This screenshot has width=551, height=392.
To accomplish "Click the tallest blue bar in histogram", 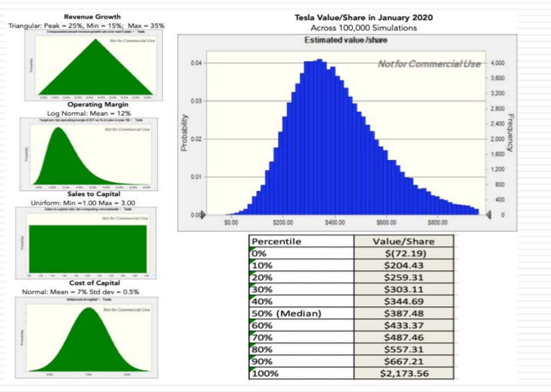I will pyautogui.click(x=319, y=138).
